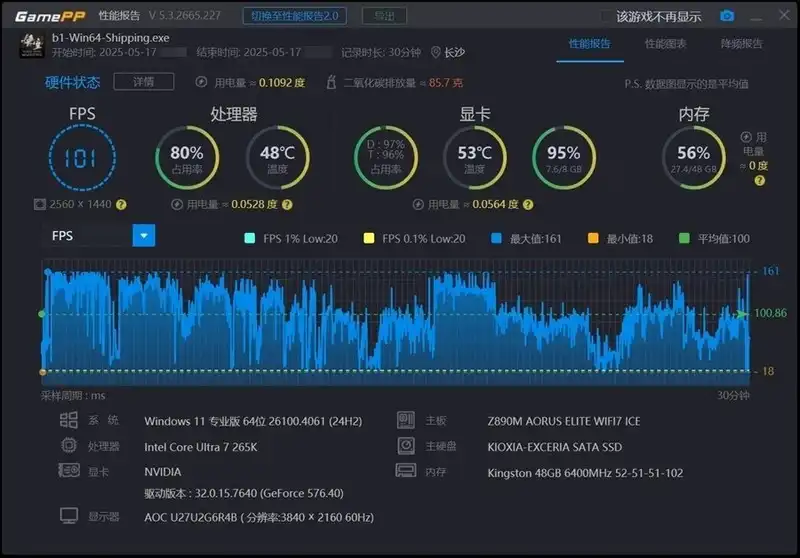Open the help icon below memory 0 度
Image resolution: width=800 pixels, height=558 pixels.
(x=759, y=181)
